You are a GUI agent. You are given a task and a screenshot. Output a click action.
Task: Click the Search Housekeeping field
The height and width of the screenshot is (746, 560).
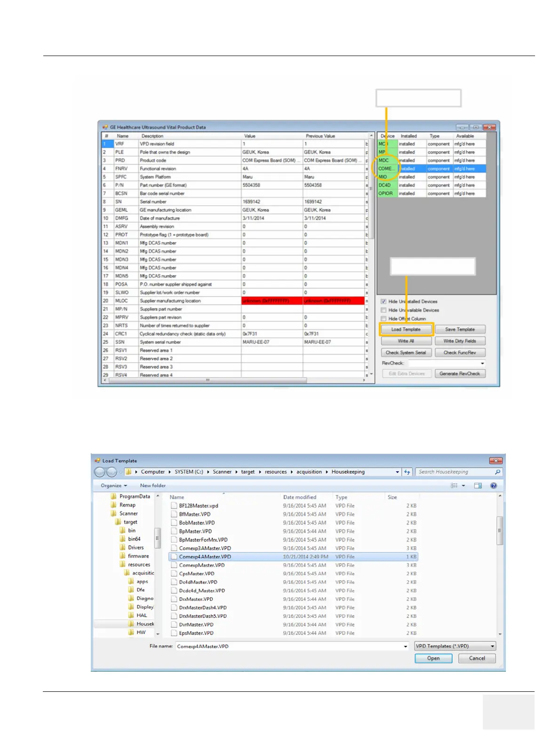pos(459,472)
